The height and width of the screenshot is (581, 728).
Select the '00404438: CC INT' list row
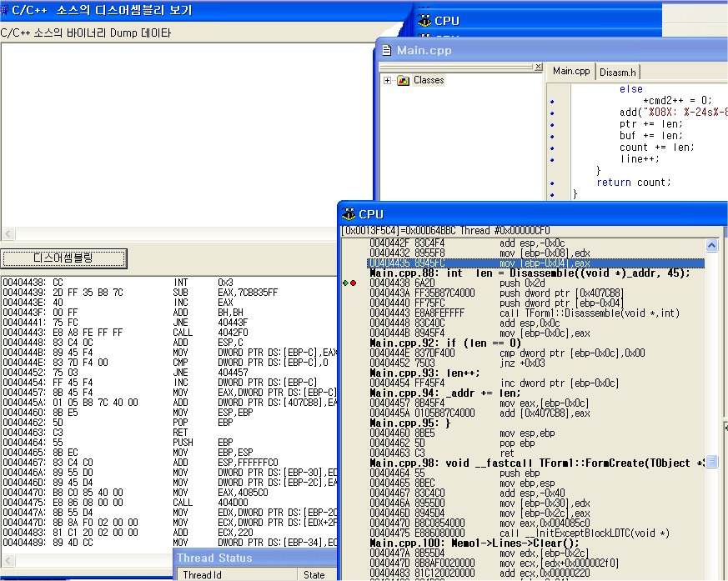coord(118,283)
